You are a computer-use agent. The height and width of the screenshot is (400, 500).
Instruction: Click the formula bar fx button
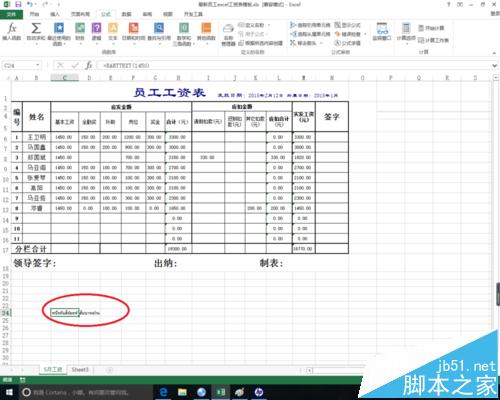[89, 65]
